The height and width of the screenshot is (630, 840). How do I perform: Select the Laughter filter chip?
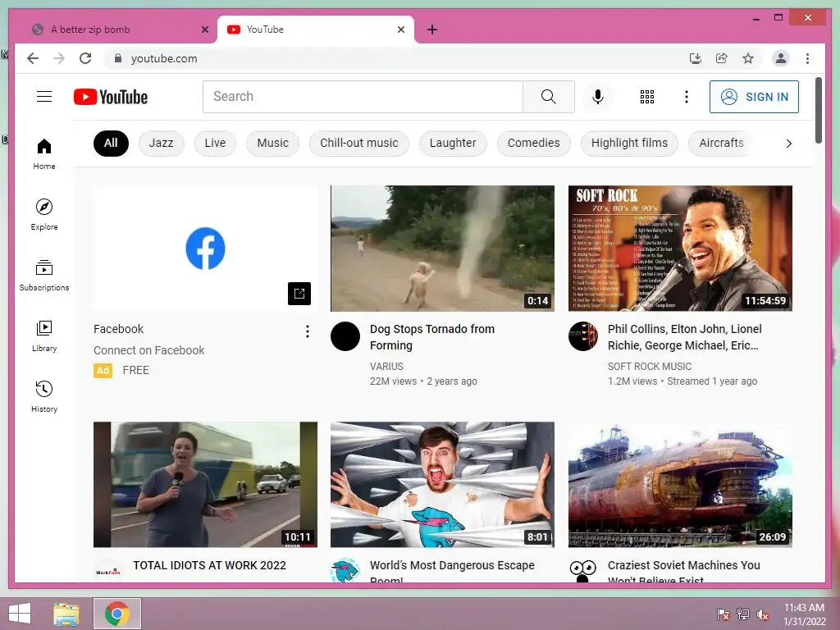point(453,143)
